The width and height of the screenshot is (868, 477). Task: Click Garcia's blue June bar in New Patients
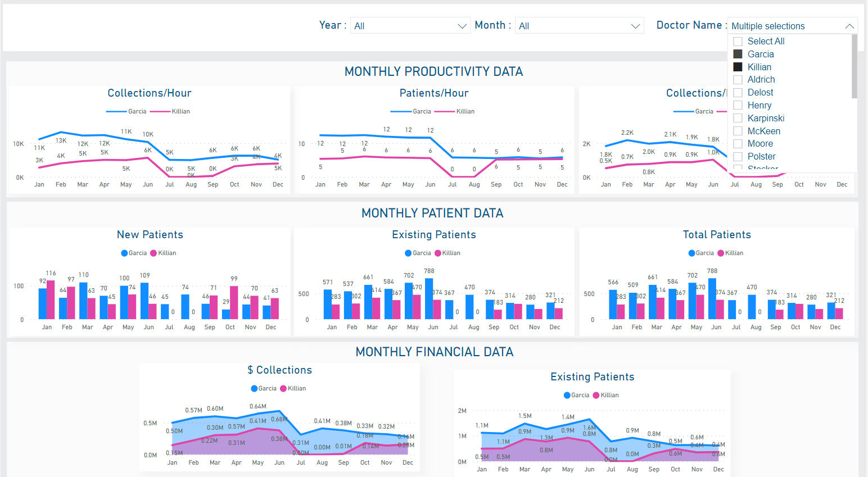pos(144,301)
